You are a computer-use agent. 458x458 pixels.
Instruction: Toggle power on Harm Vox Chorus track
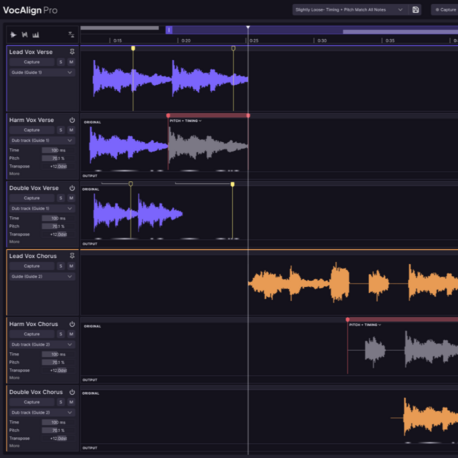coord(72,324)
